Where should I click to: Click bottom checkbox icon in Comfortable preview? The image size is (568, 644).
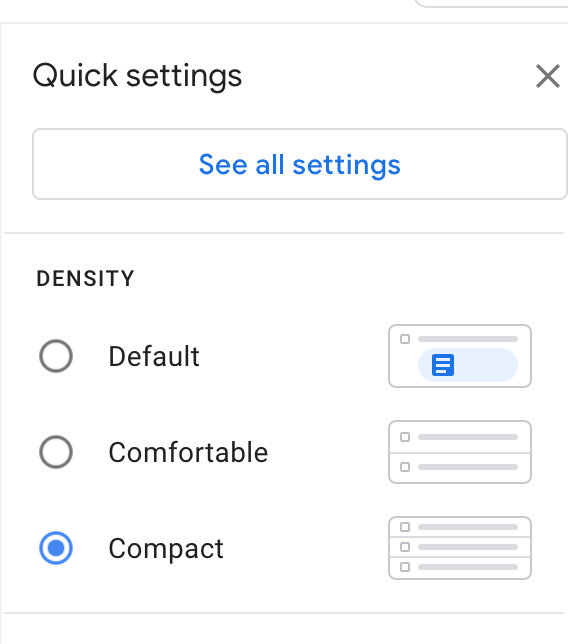pyautogui.click(x=405, y=467)
